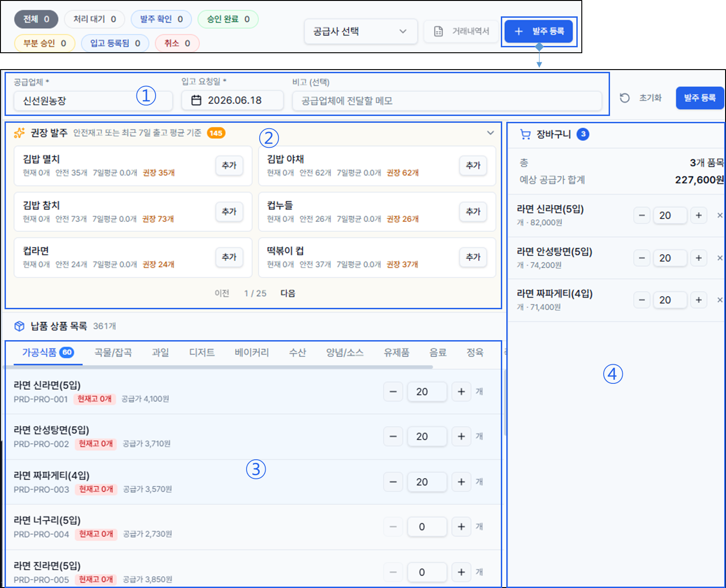Add 김밥 야채 to the cart

coord(473,166)
